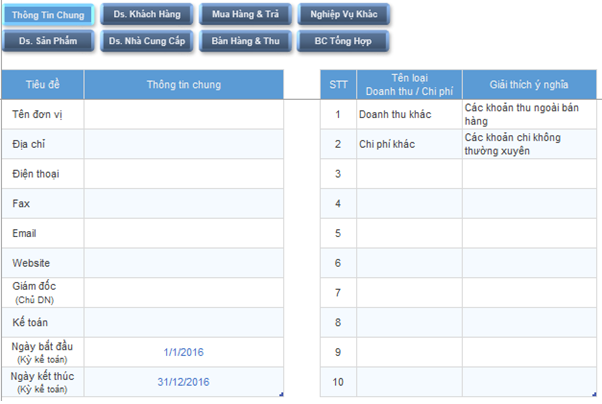Select the Email value cell
The height and width of the screenshot is (404, 602).
(183, 233)
